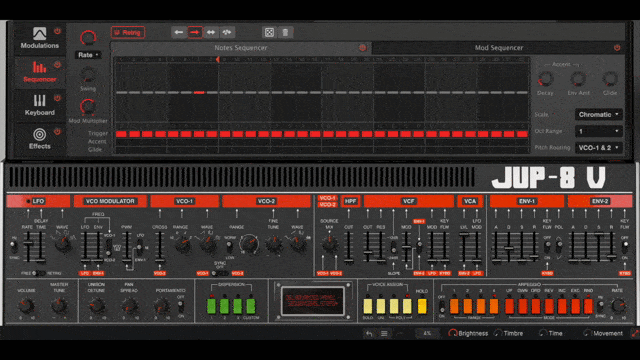Toggle the first Trigger step
The height and width of the screenshot is (360, 640).
[121, 134]
